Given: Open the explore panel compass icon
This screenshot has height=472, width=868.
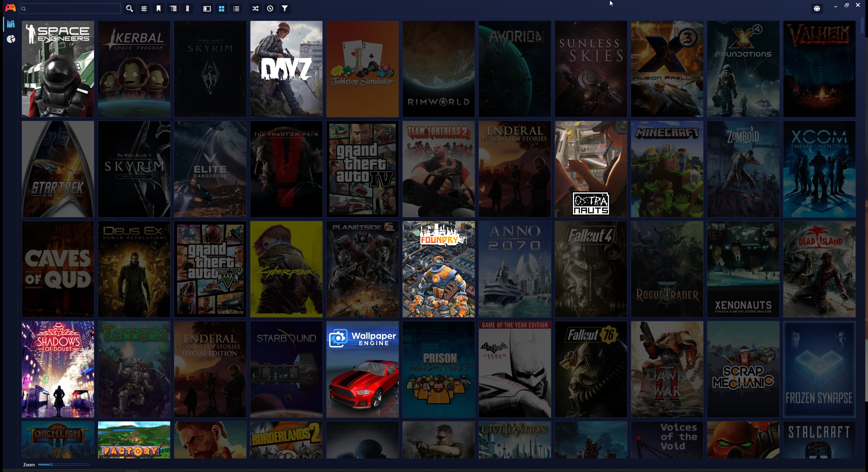Looking at the screenshot, I should 270,8.
